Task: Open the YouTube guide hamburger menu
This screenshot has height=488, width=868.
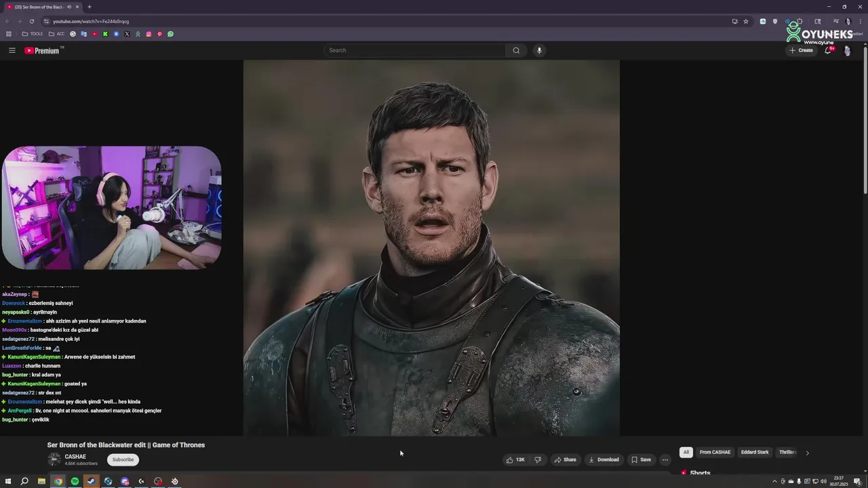Action: [12, 50]
